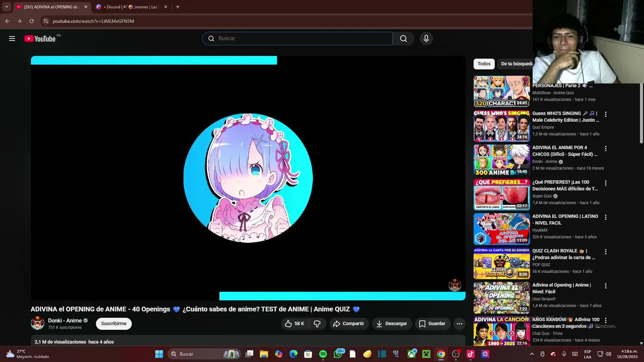644x362 pixels.
Task: Open options for QUIZ CLASH ROYALE video
Action: pos(606,252)
